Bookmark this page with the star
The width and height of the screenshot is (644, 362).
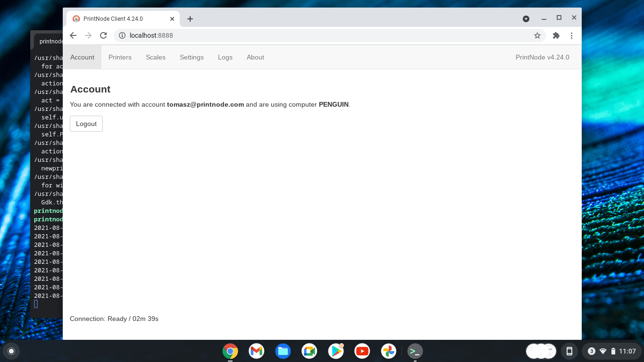[x=537, y=35]
